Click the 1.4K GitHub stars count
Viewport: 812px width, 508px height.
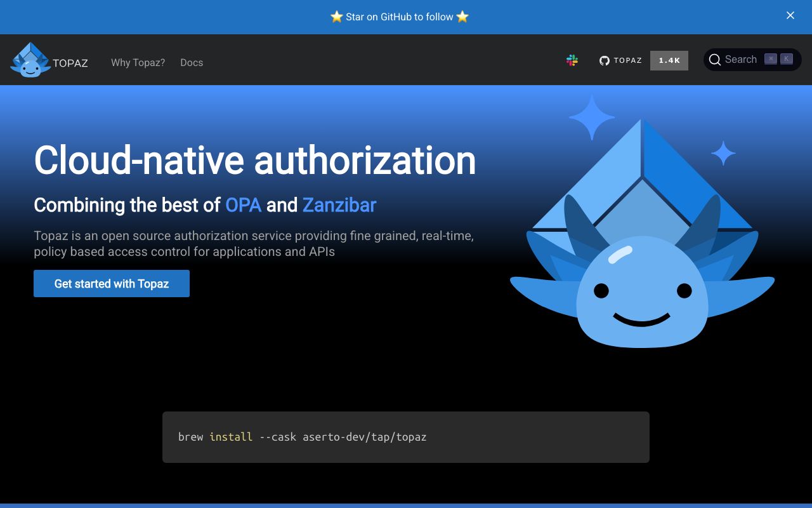[x=669, y=60]
